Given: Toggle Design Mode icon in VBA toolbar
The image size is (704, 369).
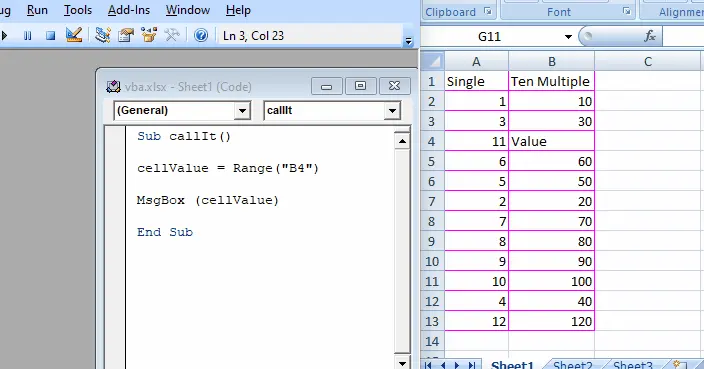Looking at the screenshot, I should pyautogui.click(x=74, y=35).
